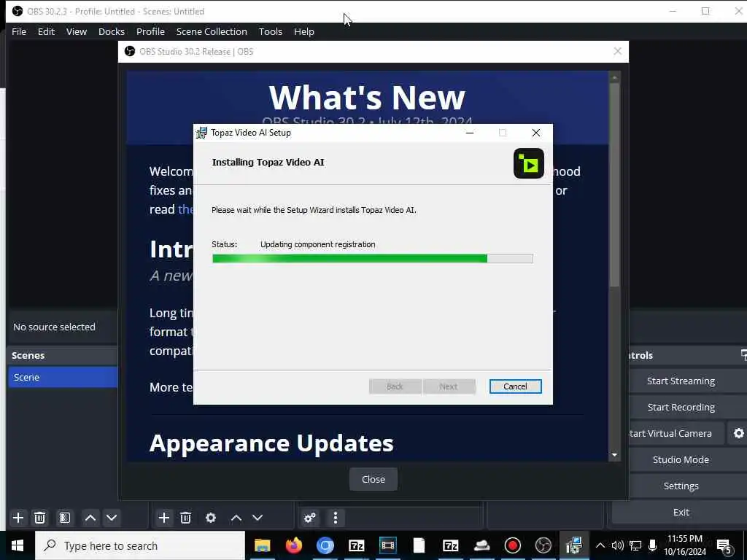Open network status tray icon
The image size is (747, 560).
point(635,545)
